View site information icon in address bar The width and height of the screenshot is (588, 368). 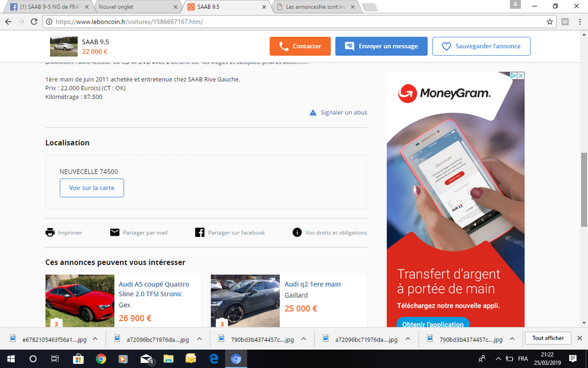click(49, 22)
